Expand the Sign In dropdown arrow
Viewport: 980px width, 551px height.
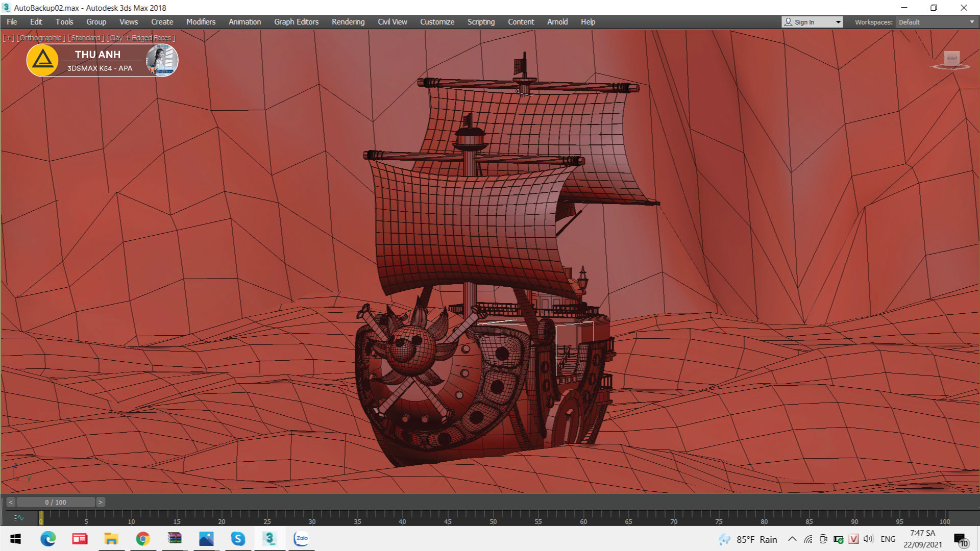[838, 22]
